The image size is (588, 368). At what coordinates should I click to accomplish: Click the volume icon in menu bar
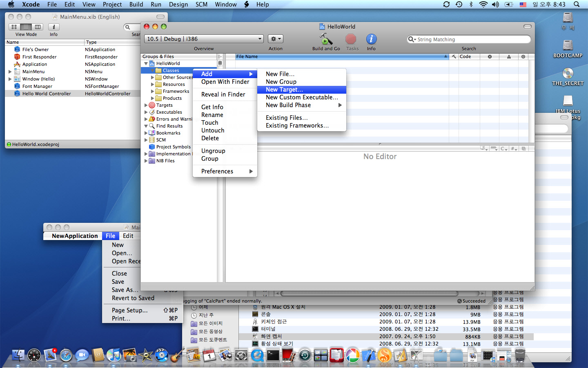pos(495,4)
